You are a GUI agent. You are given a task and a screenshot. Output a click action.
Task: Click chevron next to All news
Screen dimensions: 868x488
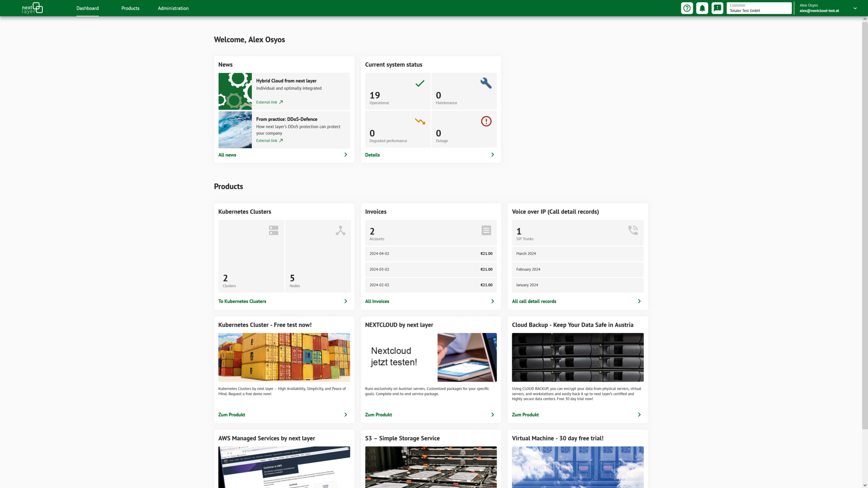346,155
